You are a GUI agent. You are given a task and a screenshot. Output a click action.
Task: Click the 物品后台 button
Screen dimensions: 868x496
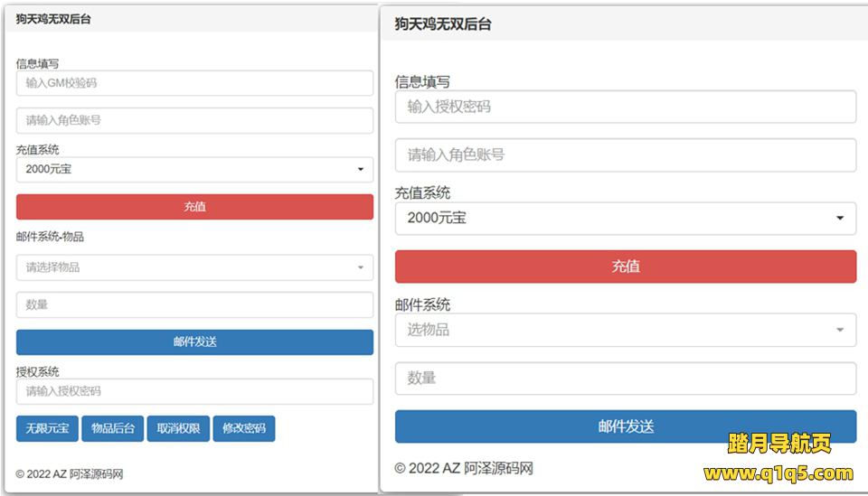click(x=113, y=428)
